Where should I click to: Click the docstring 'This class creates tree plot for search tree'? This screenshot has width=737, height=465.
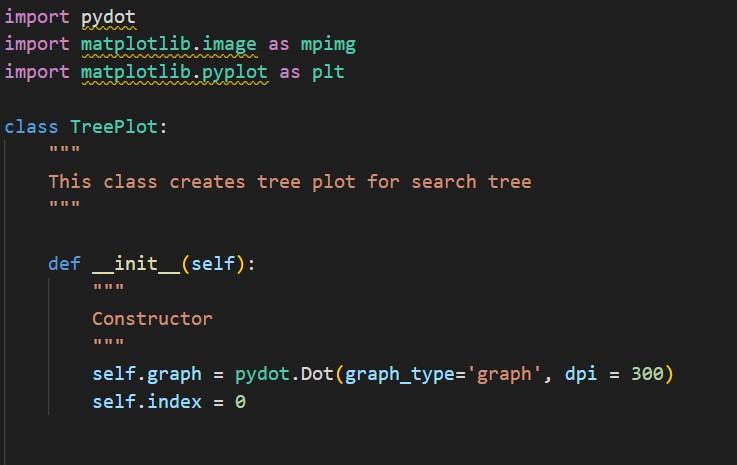pyautogui.click(x=290, y=182)
